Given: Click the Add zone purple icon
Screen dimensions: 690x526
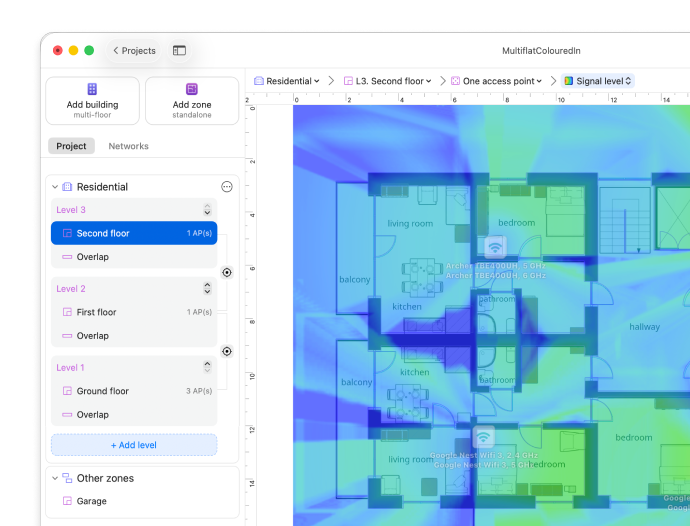Looking at the screenshot, I should [192, 89].
